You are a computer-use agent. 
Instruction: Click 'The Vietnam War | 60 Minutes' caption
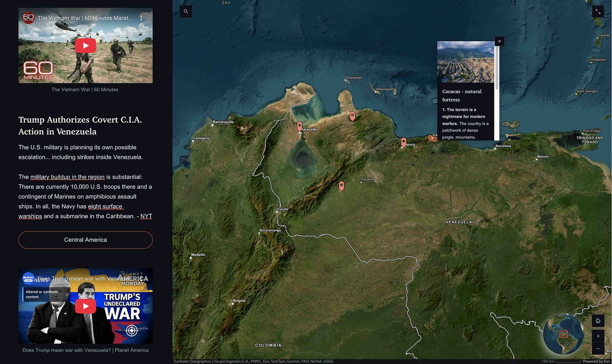[85, 89]
